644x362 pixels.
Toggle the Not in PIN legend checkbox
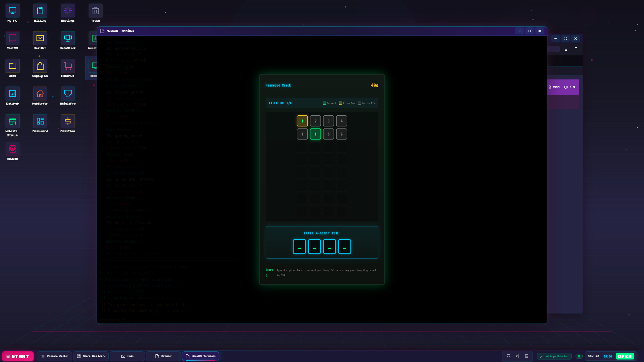tap(359, 103)
